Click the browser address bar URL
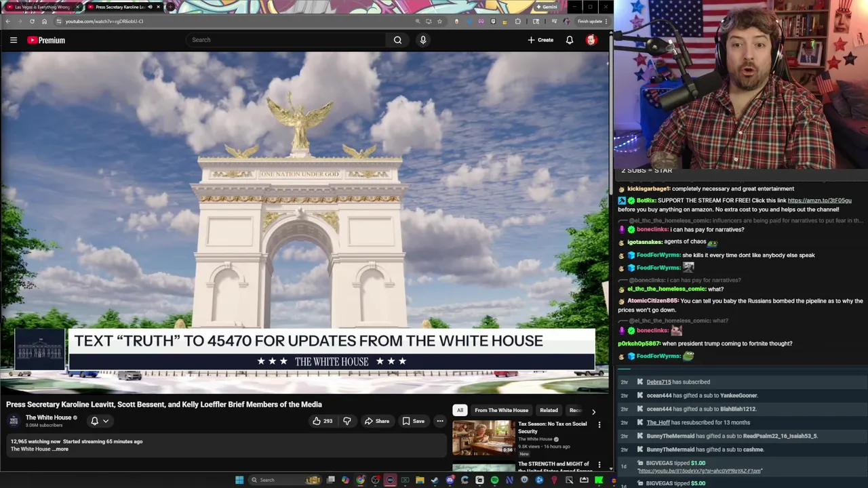This screenshot has width=868, height=488. (104, 21)
